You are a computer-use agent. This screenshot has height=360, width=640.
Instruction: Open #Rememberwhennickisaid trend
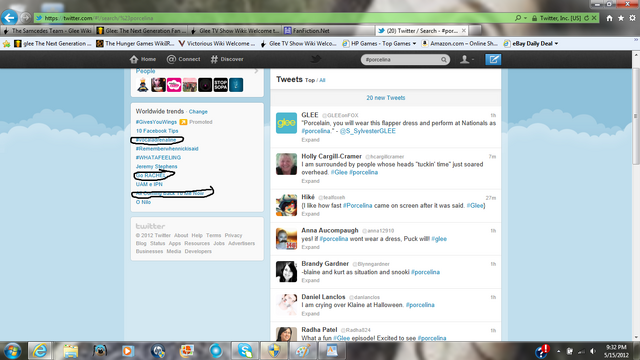pyautogui.click(x=167, y=149)
